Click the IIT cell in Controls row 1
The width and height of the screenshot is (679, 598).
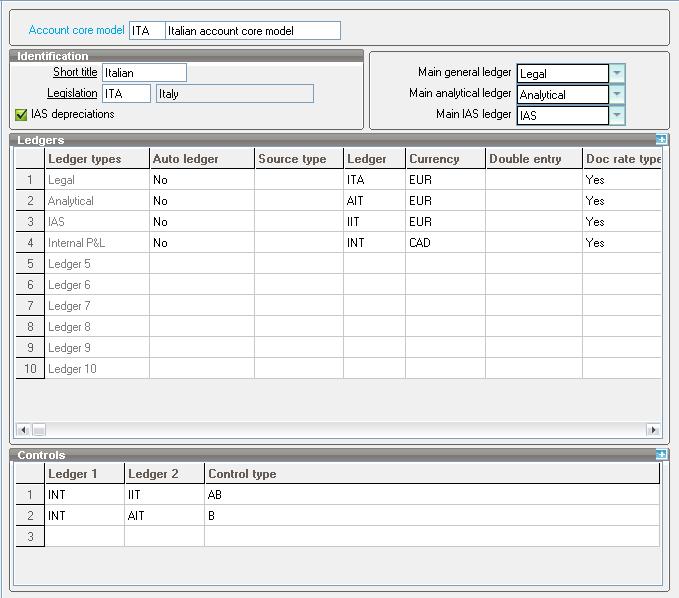pyautogui.click(x=164, y=495)
